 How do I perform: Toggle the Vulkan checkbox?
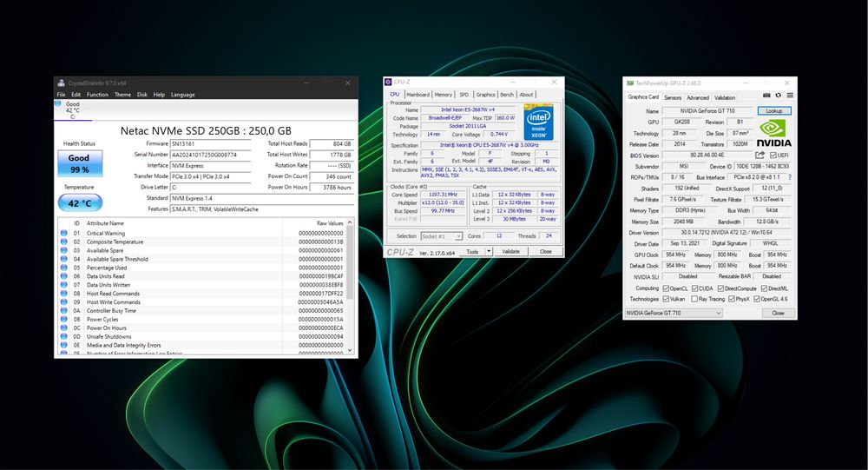[x=666, y=299]
